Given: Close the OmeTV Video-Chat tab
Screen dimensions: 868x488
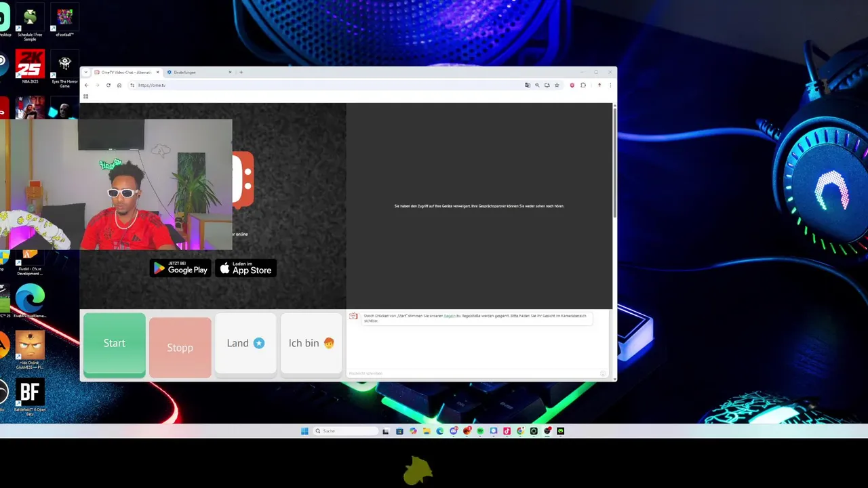Looking at the screenshot, I should (x=158, y=72).
